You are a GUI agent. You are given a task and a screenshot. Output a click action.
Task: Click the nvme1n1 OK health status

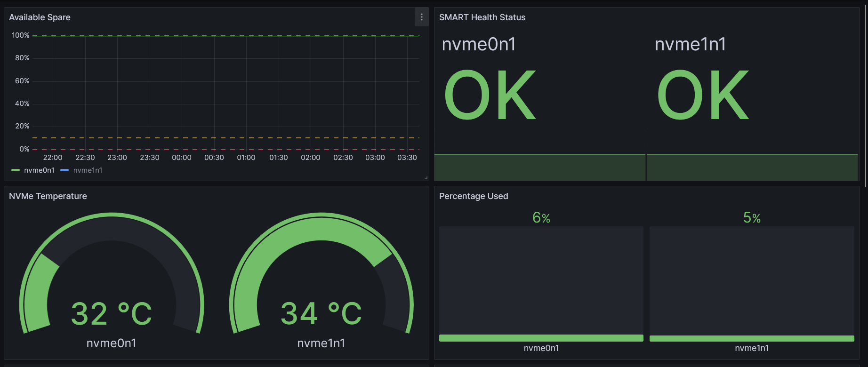[x=703, y=95]
